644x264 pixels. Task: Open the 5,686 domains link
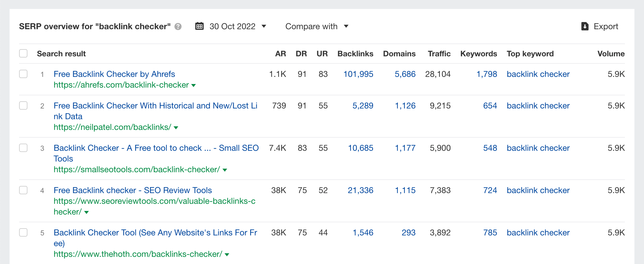pyautogui.click(x=405, y=74)
